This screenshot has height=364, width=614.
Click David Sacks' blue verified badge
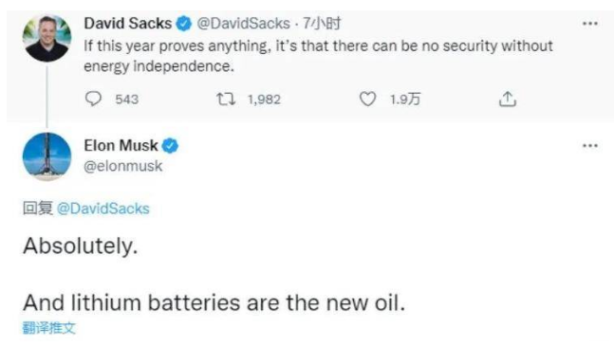[x=184, y=24]
